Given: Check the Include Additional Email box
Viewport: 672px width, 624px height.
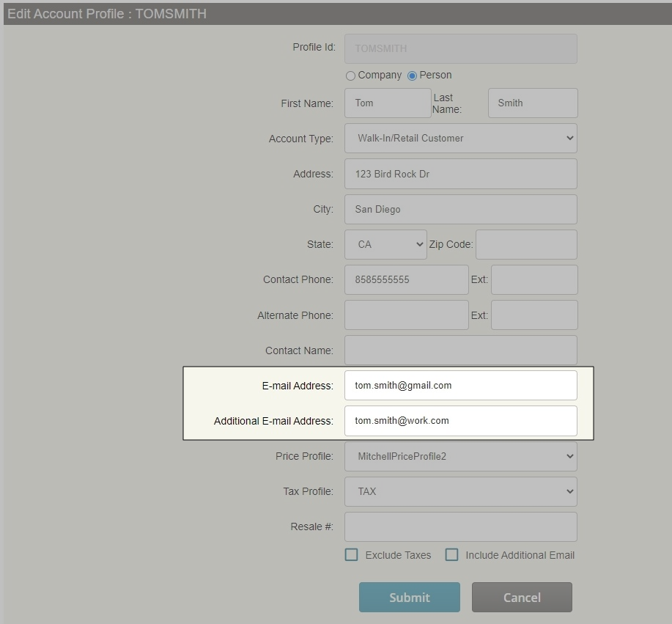Looking at the screenshot, I should [452, 555].
